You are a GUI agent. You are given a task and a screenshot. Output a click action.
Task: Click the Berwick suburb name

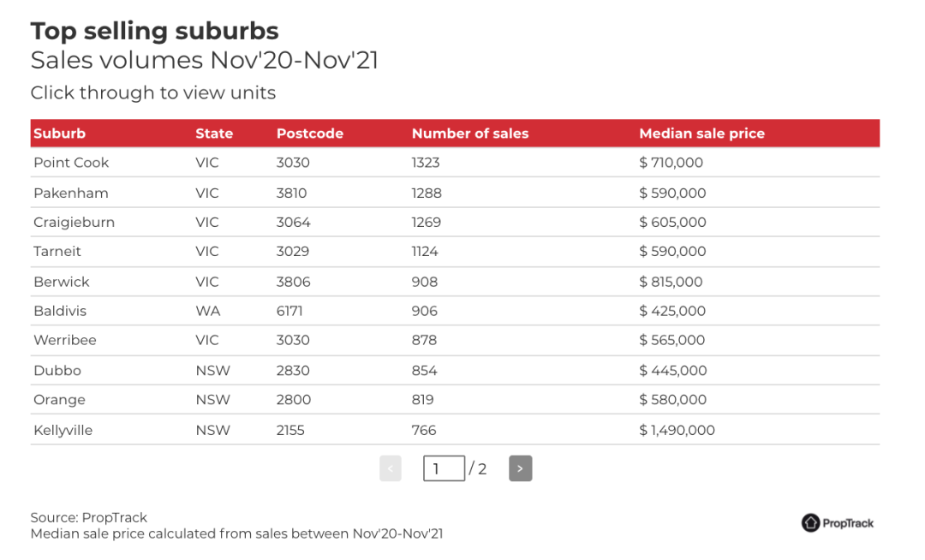coord(62,282)
